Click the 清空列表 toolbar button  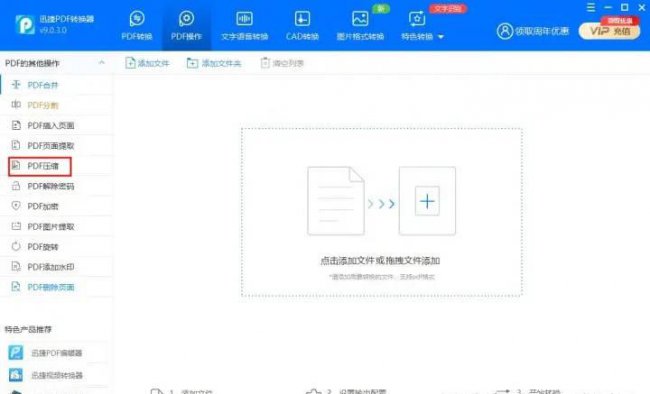point(282,63)
